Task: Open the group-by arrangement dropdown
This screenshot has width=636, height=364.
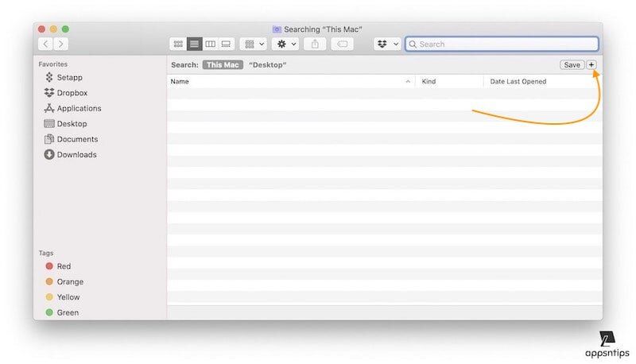Action: point(254,45)
